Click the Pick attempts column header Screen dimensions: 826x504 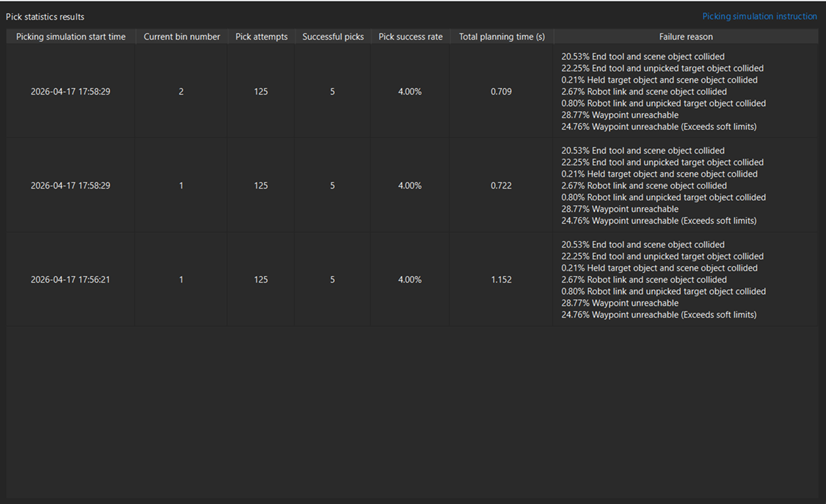pos(261,36)
